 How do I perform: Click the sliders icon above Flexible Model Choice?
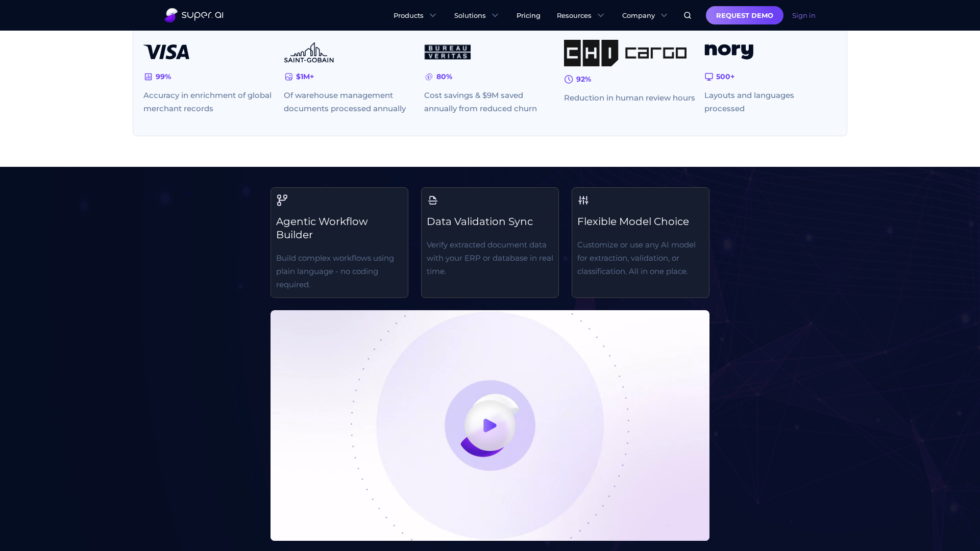[x=583, y=200]
